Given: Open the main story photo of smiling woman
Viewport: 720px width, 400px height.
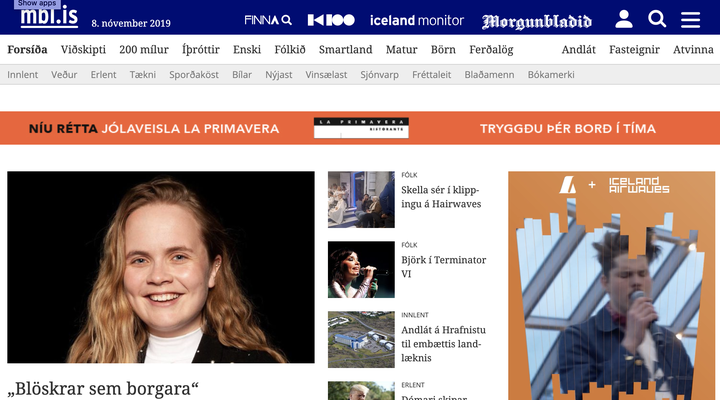Looking at the screenshot, I should click(x=161, y=267).
